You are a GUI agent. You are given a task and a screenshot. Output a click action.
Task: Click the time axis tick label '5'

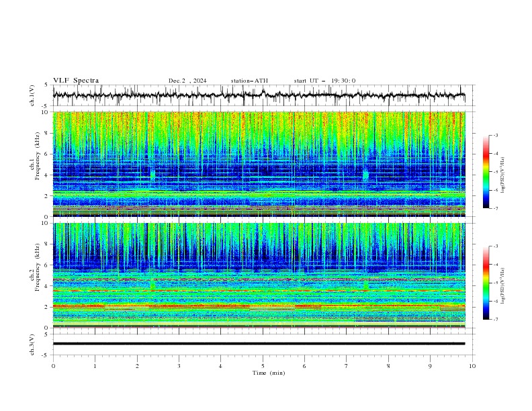pos(263,366)
